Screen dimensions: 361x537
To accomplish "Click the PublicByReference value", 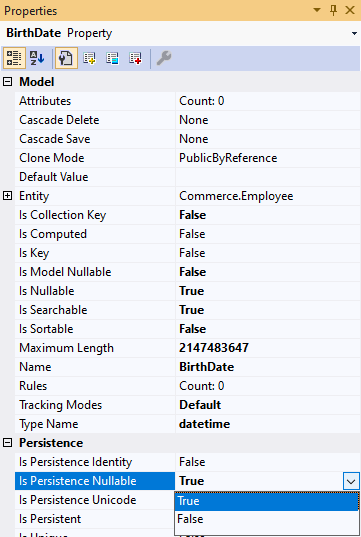I will pos(267,158).
